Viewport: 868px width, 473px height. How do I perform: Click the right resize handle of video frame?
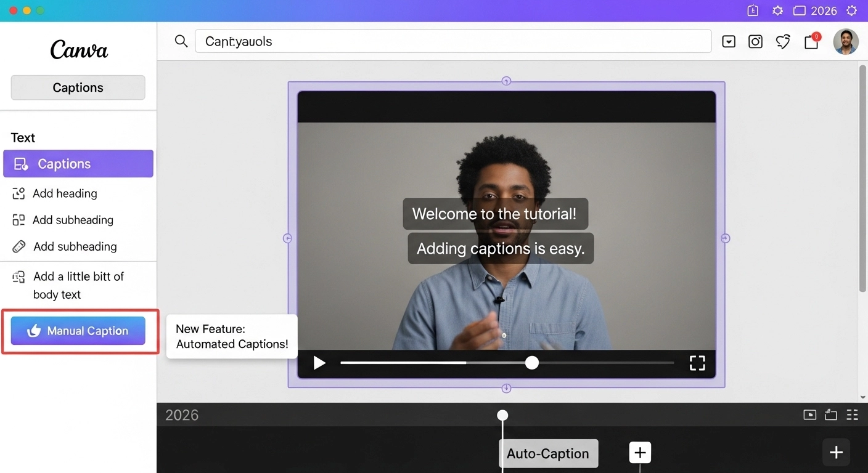click(x=726, y=238)
